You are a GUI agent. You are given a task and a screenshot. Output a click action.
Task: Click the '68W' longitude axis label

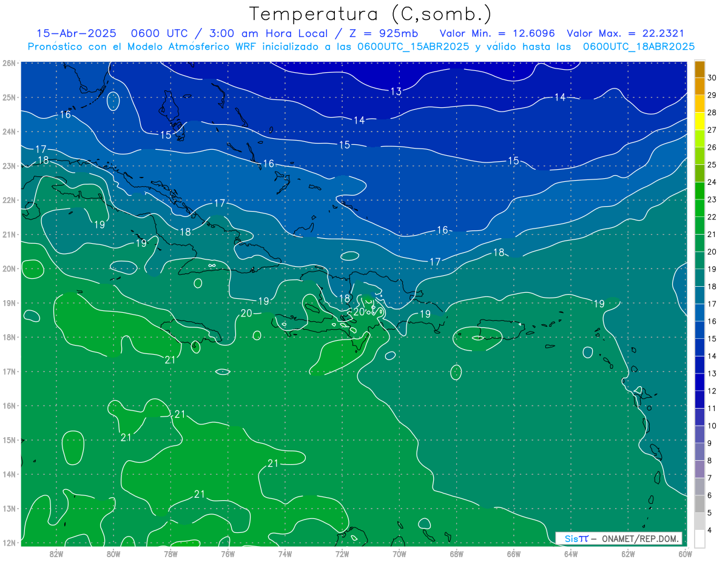pyautogui.click(x=456, y=554)
